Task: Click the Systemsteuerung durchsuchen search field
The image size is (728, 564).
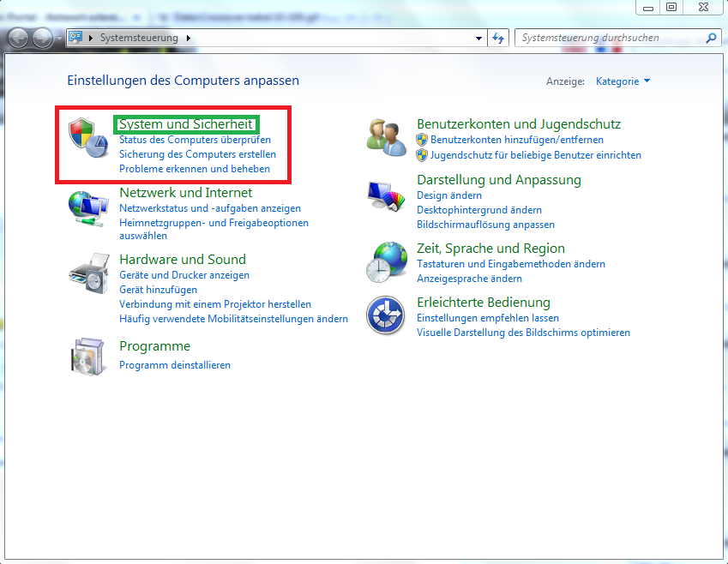Action: pos(609,39)
